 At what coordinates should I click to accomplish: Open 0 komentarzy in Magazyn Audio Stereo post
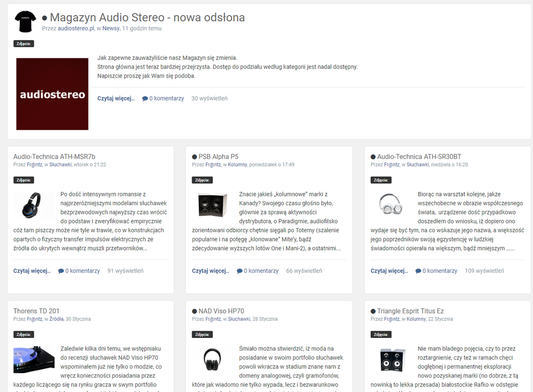(x=167, y=99)
